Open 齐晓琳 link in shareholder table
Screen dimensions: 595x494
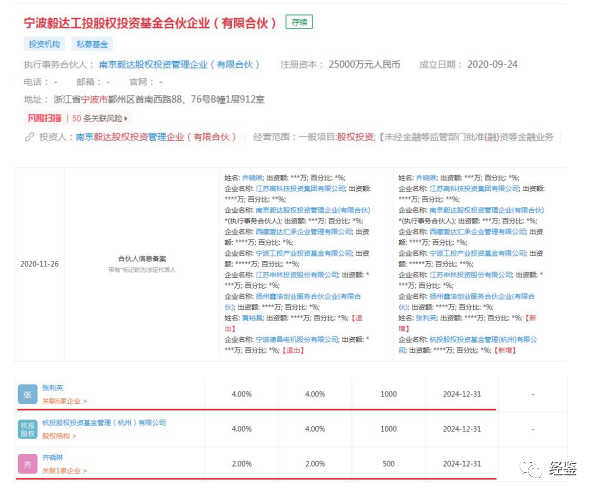coord(53,457)
